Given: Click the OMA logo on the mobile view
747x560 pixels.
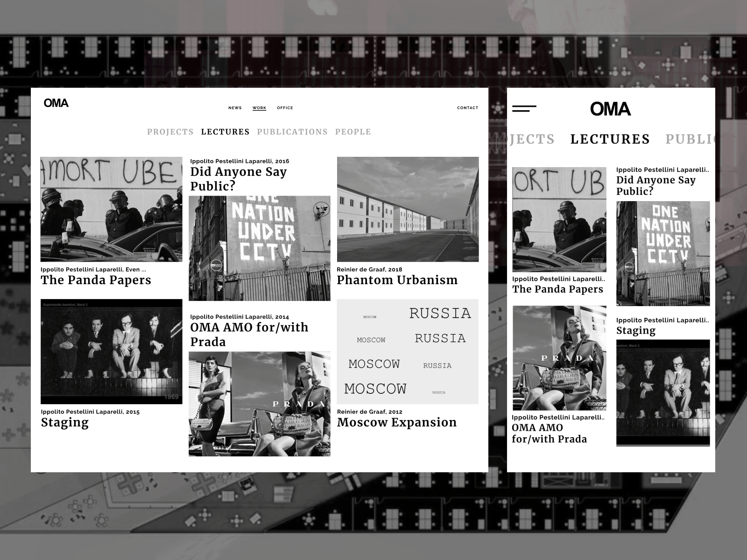Looking at the screenshot, I should pos(610,109).
